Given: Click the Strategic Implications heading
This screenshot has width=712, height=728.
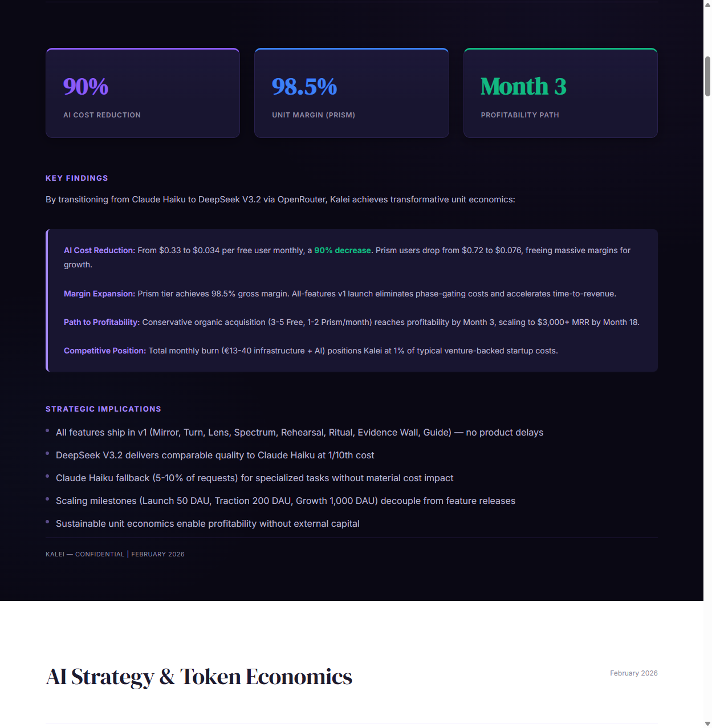Looking at the screenshot, I should tap(103, 409).
